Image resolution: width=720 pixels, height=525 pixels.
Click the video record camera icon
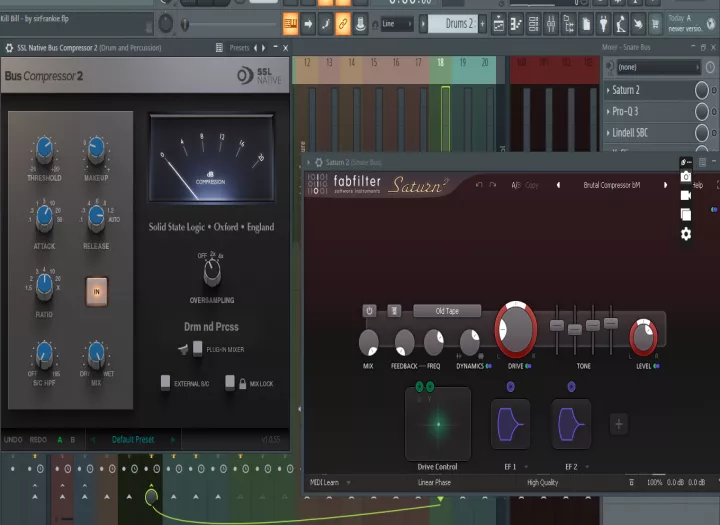click(x=686, y=196)
